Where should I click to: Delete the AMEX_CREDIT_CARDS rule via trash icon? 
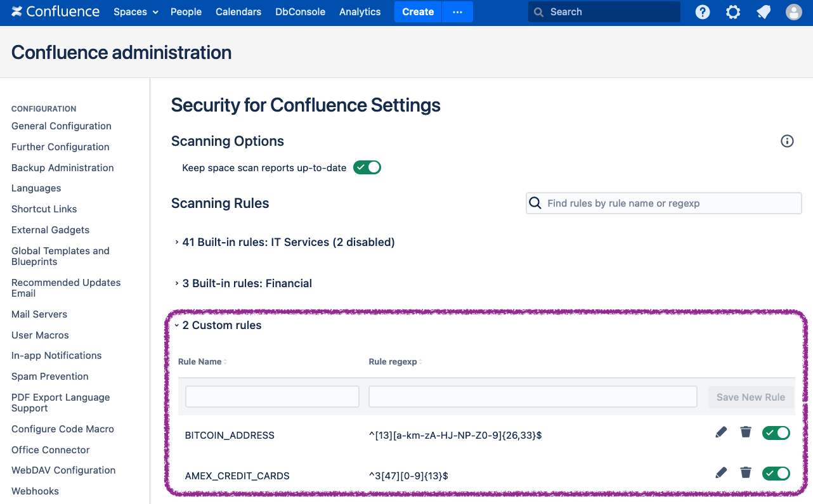(746, 473)
